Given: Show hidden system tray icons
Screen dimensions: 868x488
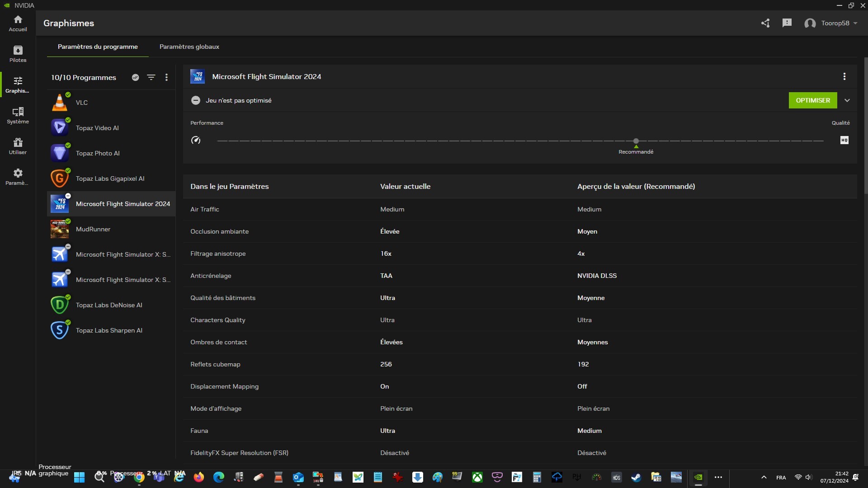Looking at the screenshot, I should 764,477.
